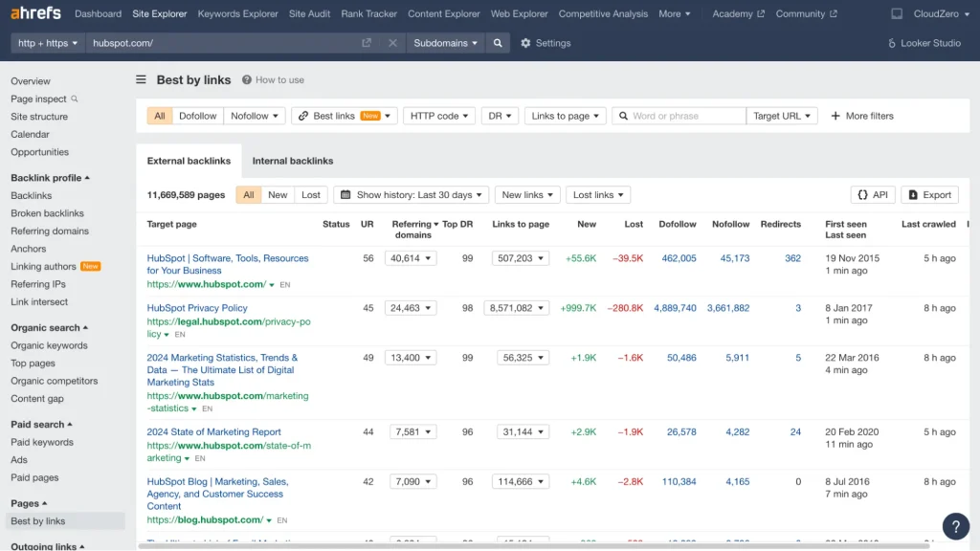Click the Export button
The width and height of the screenshot is (980, 551).
(928, 194)
